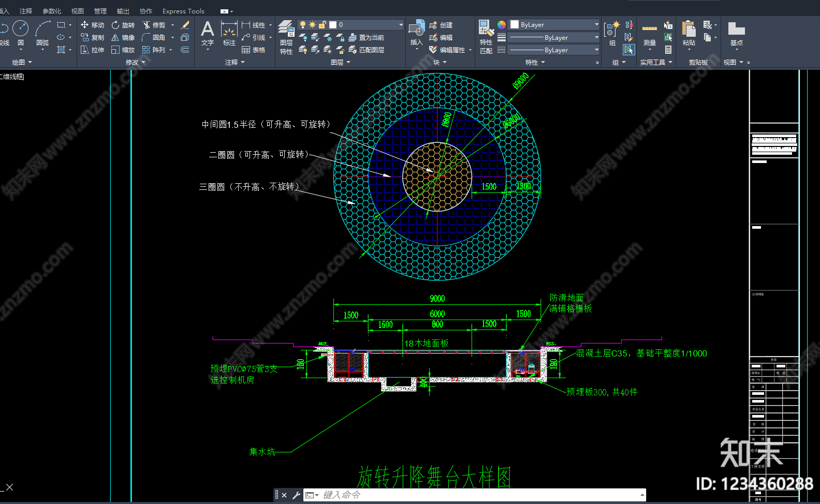This screenshot has width=820, height=504.
Task: Expand the 实用工具 (Utilities) panel
Action: 656,62
